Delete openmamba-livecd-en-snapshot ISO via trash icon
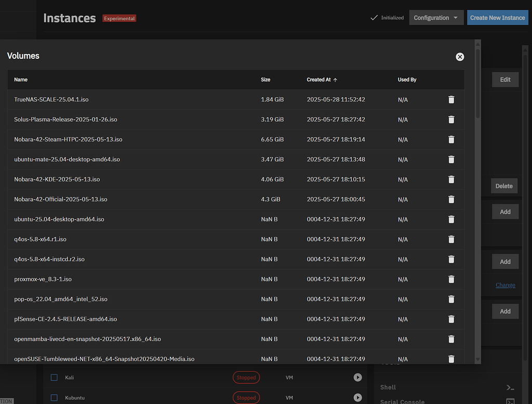Screen dimensions: 532x404 pyautogui.click(x=451, y=339)
